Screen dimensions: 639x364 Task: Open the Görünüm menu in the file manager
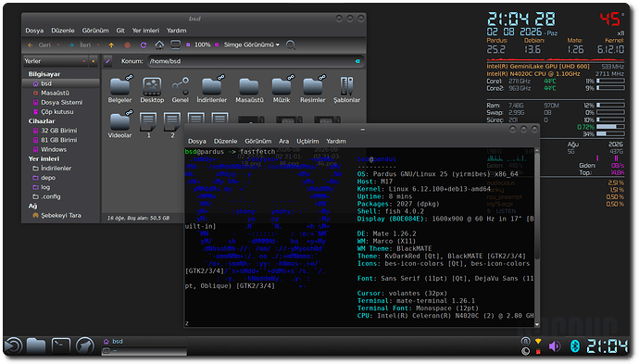pos(95,31)
